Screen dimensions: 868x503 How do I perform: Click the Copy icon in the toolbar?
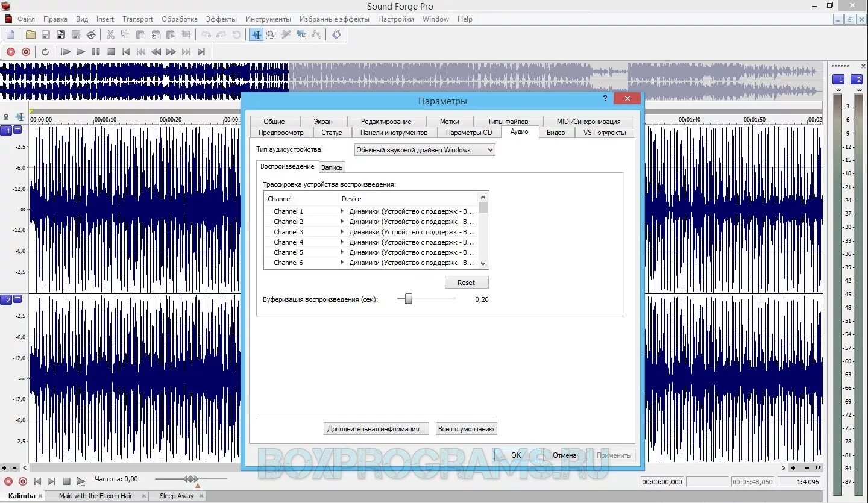click(125, 34)
